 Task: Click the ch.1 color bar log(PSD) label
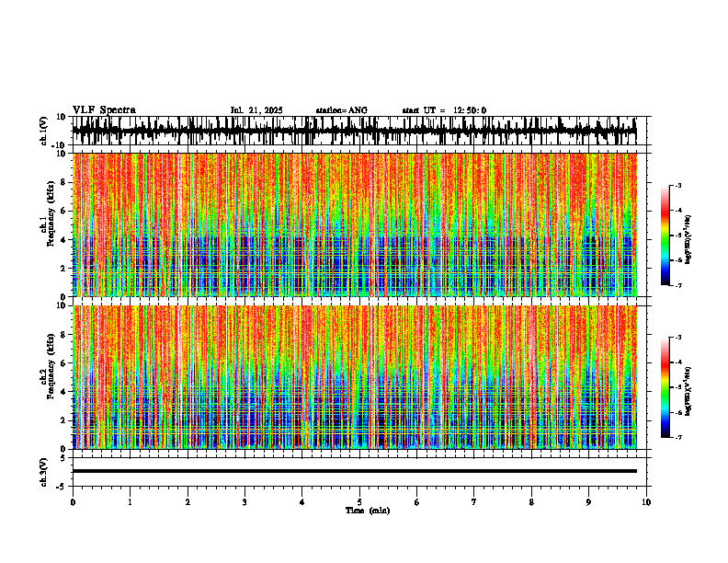point(688,239)
